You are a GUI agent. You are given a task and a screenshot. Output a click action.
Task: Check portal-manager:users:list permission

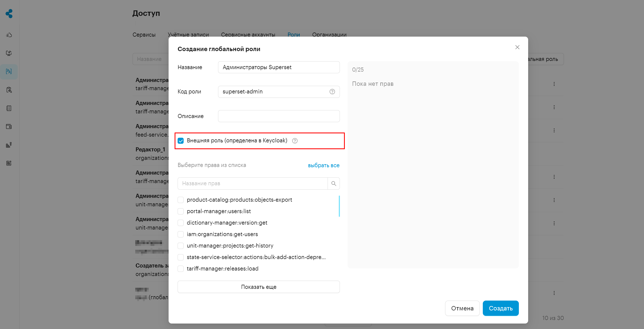(181, 211)
